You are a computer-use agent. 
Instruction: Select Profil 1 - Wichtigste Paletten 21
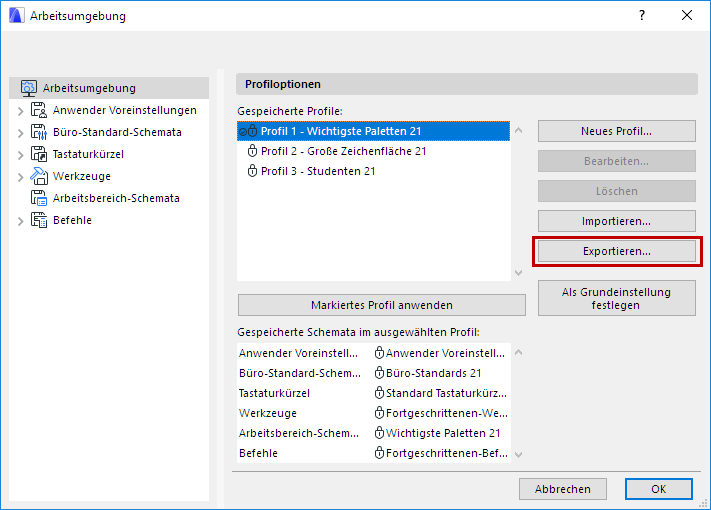[340, 131]
